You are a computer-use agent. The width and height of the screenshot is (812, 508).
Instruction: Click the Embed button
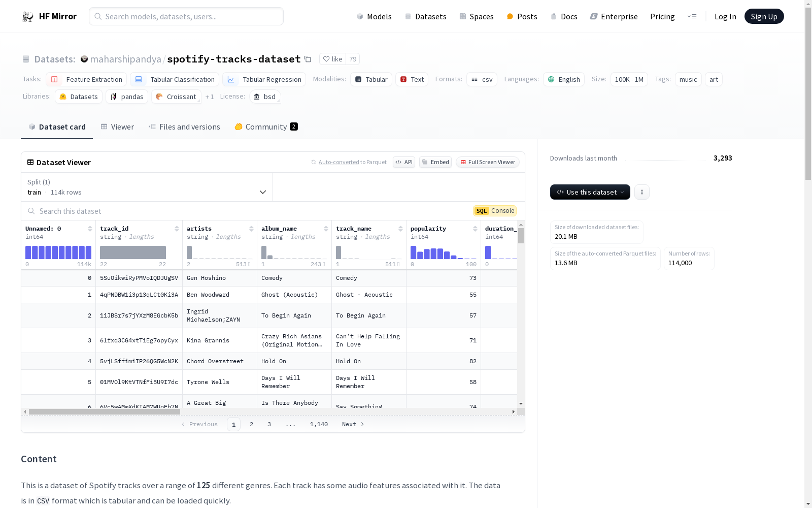click(x=435, y=162)
